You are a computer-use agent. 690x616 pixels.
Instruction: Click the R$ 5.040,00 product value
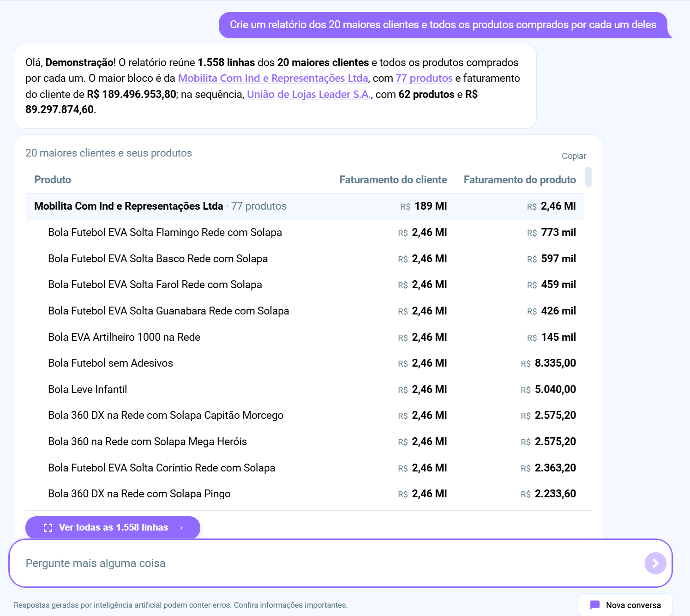[x=548, y=389]
